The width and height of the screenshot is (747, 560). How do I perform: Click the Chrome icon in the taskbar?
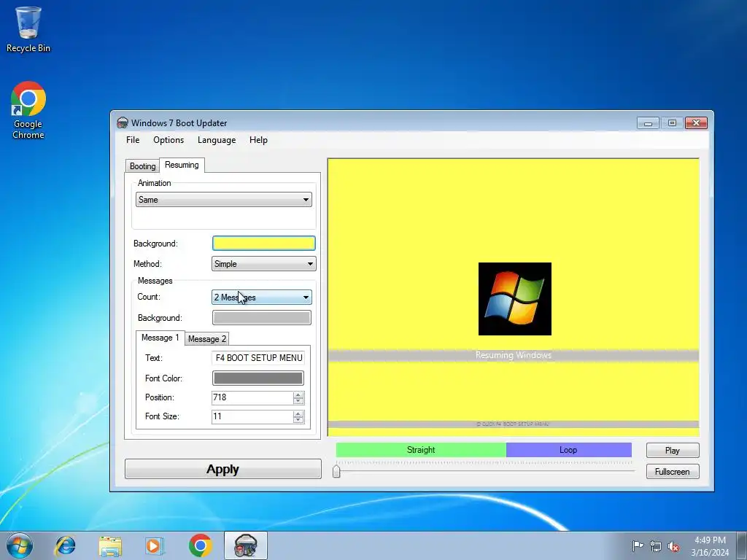coord(200,545)
